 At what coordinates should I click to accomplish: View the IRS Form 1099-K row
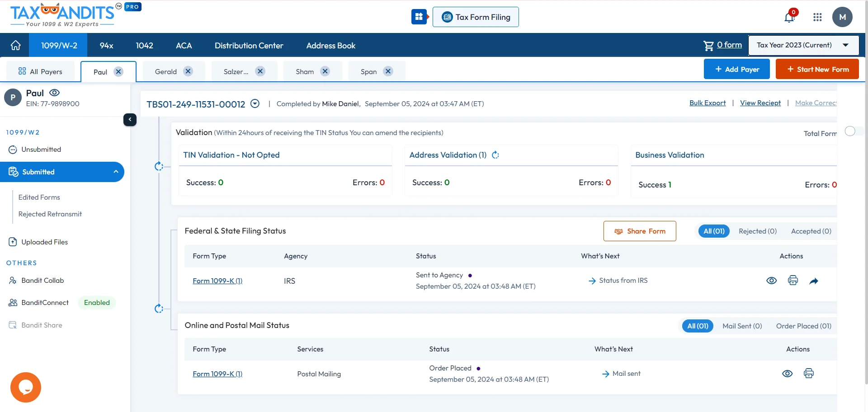pyautogui.click(x=771, y=281)
